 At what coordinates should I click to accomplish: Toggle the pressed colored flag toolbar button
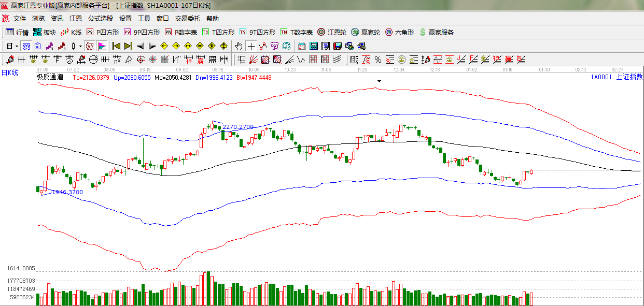[102, 46]
